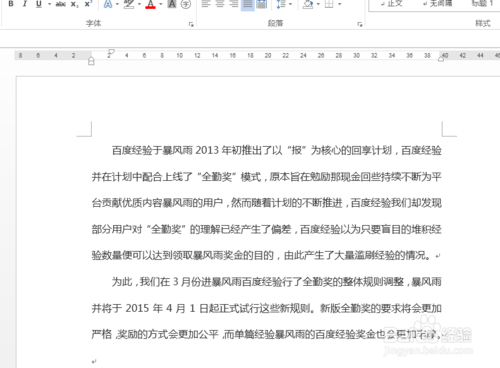Click the empty last paragraph mark

(x=94, y=361)
